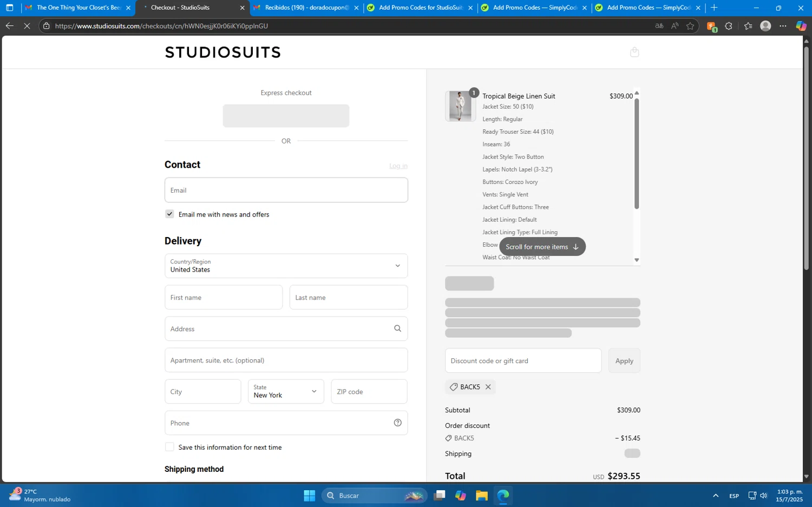Uncheck Email me with news and offers
Image resolution: width=812 pixels, height=507 pixels.
[x=169, y=214]
